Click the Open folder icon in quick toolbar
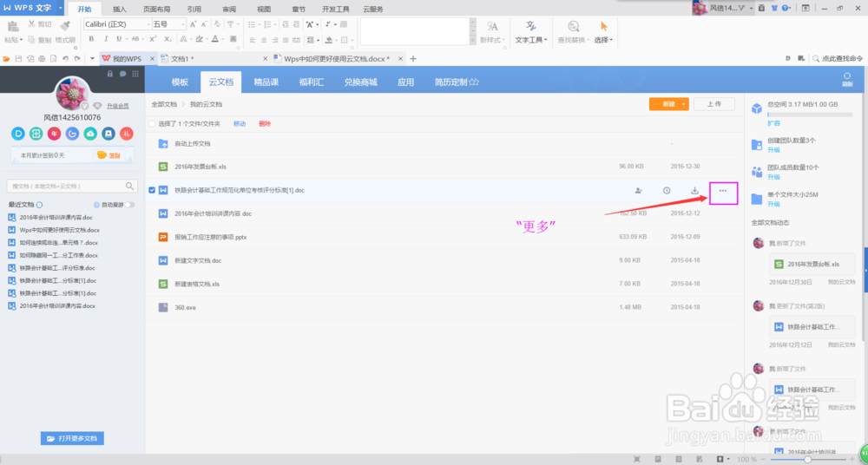868x465 pixels. (7, 59)
